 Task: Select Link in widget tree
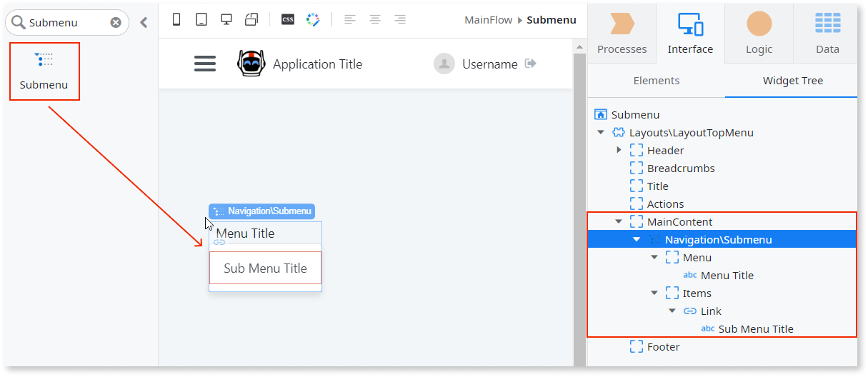pyautogui.click(x=711, y=311)
